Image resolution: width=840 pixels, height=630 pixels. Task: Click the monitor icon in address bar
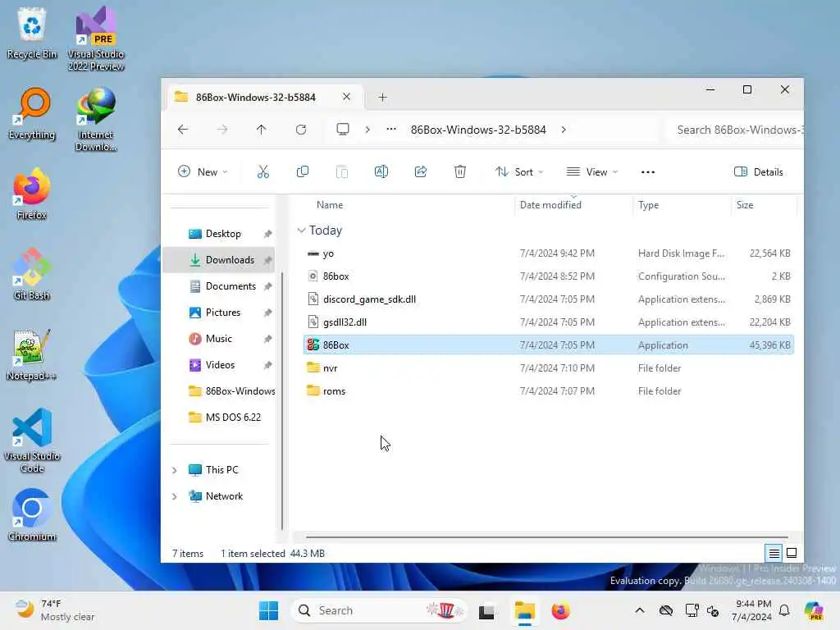342,130
